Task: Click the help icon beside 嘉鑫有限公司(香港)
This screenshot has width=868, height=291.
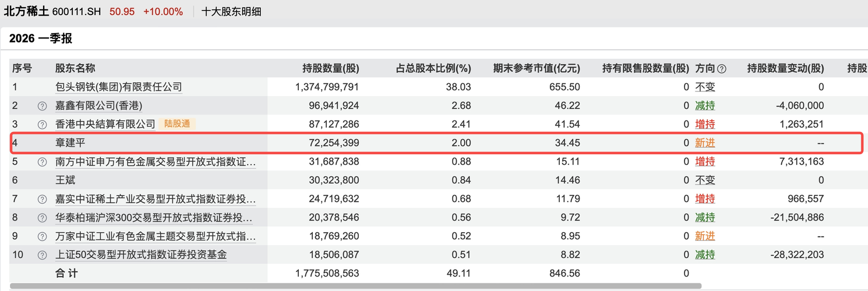Action: click(42, 106)
